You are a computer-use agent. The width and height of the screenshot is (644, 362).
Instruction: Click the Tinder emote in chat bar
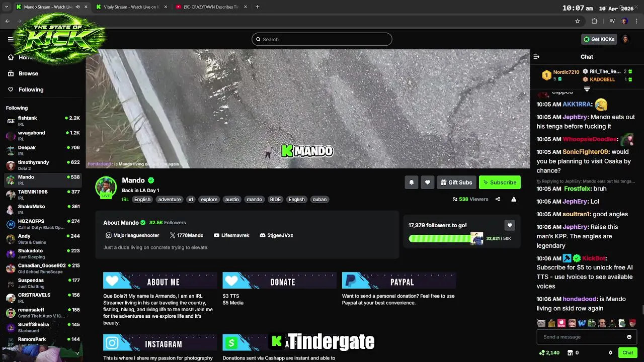(561, 323)
